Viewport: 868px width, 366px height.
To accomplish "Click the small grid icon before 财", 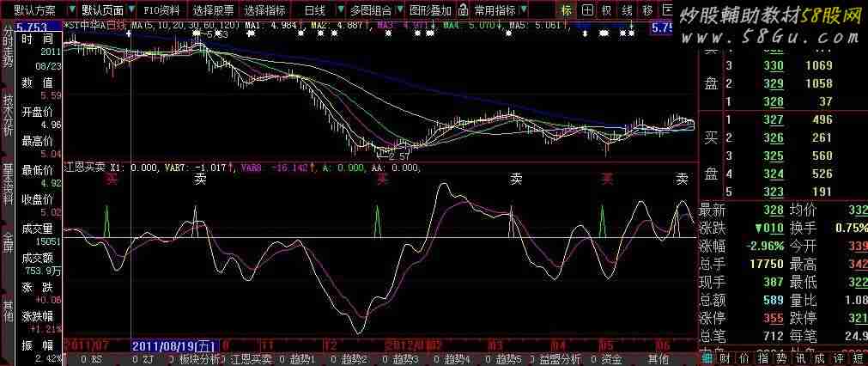I will click(708, 359).
